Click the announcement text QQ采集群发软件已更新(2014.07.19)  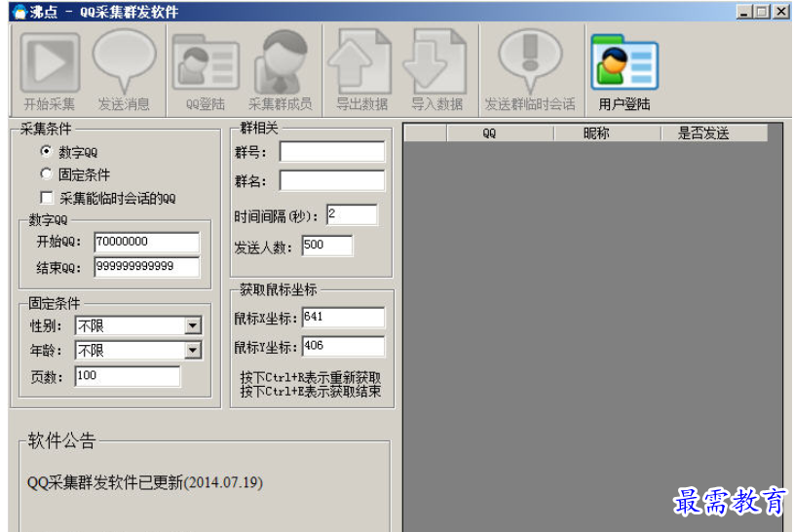click(x=145, y=482)
